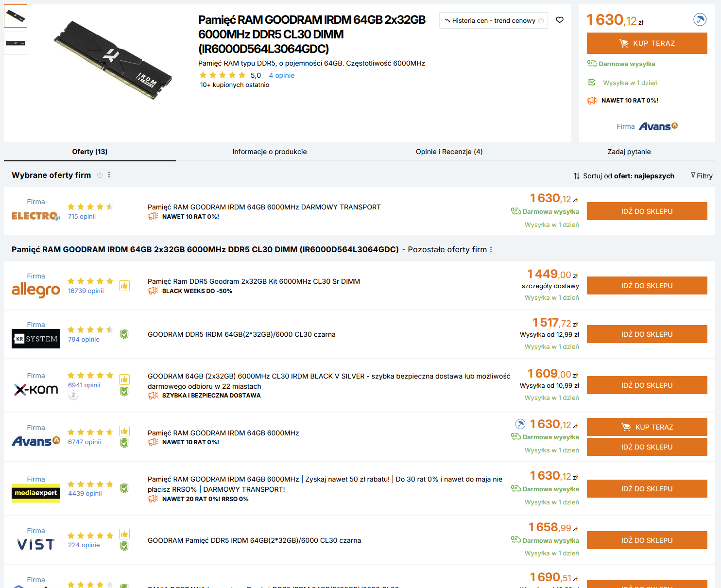Screen dimensions: 721x588
Task: Add product to favorites with heart icon
Action: pyautogui.click(x=560, y=20)
